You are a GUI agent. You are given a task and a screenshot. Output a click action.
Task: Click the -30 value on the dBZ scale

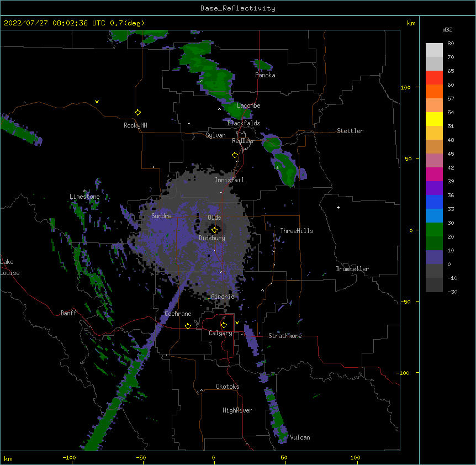pyautogui.click(x=452, y=292)
